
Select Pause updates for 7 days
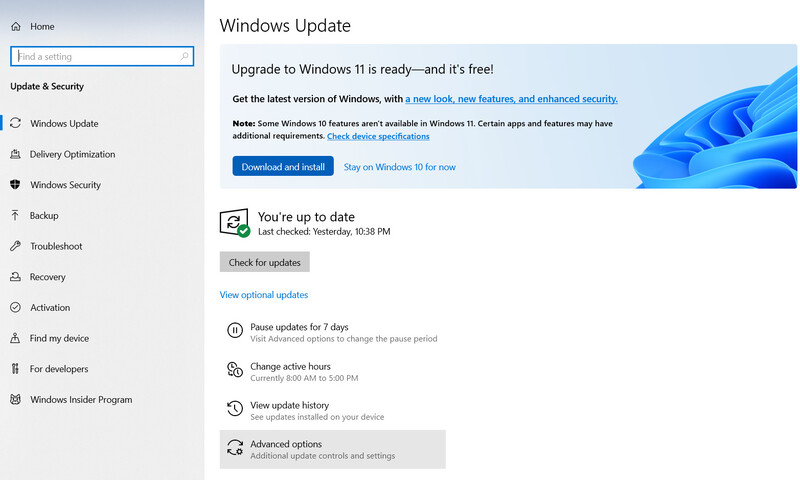pos(333,332)
